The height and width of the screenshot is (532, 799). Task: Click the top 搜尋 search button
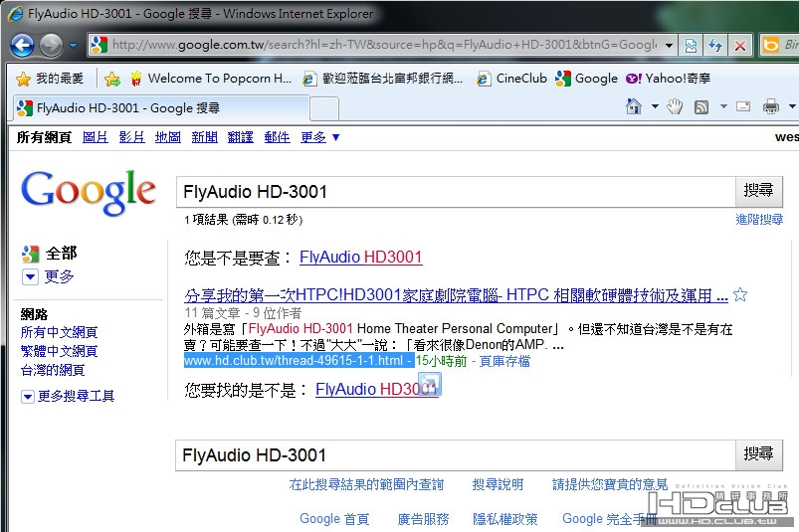coord(758,191)
